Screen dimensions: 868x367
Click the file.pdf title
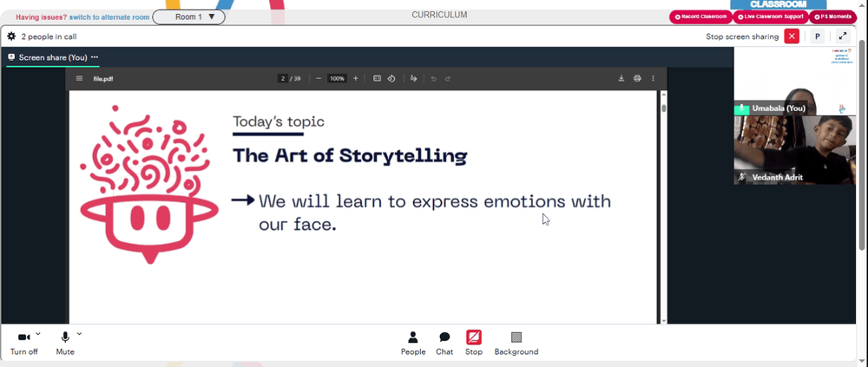pyautogui.click(x=103, y=79)
